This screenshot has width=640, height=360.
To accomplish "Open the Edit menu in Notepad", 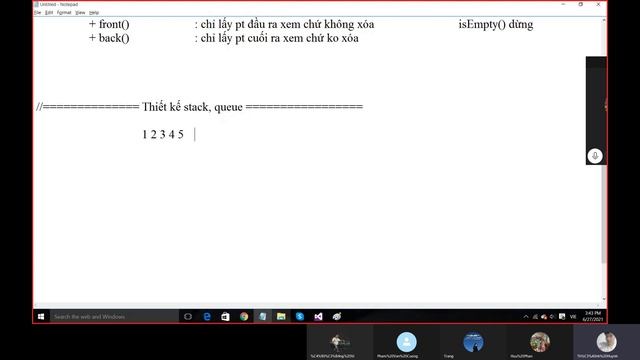I will point(49,13).
